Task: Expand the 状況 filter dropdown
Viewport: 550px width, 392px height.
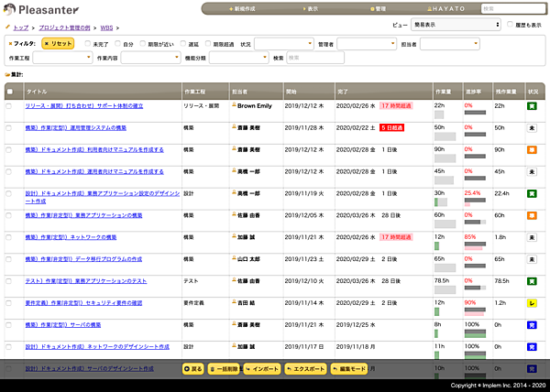Action: pos(283,43)
